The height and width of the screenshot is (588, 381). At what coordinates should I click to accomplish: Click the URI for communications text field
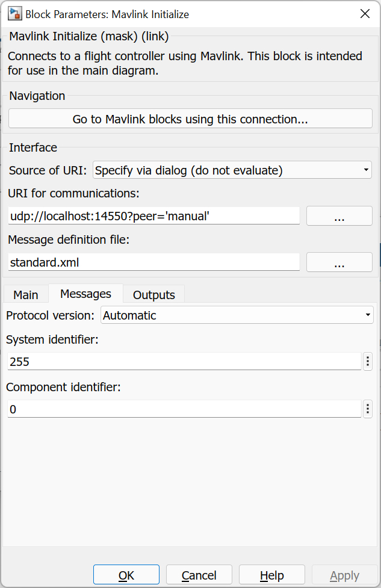coord(153,215)
